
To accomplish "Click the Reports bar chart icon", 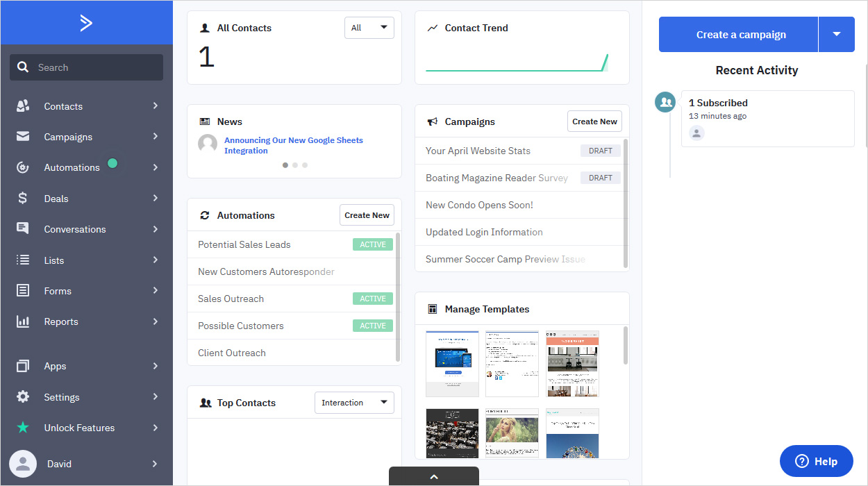I will click(x=23, y=321).
